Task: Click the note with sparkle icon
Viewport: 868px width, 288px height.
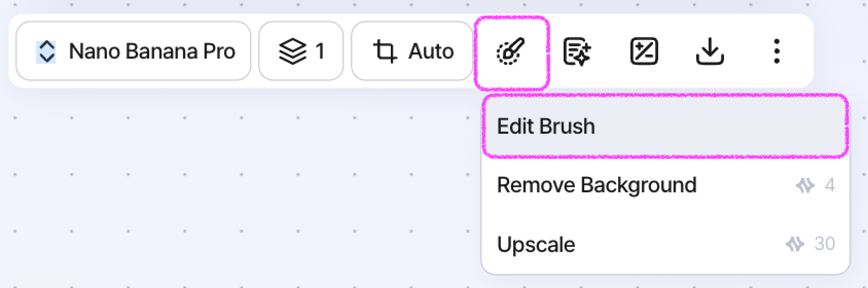Action: click(x=577, y=51)
